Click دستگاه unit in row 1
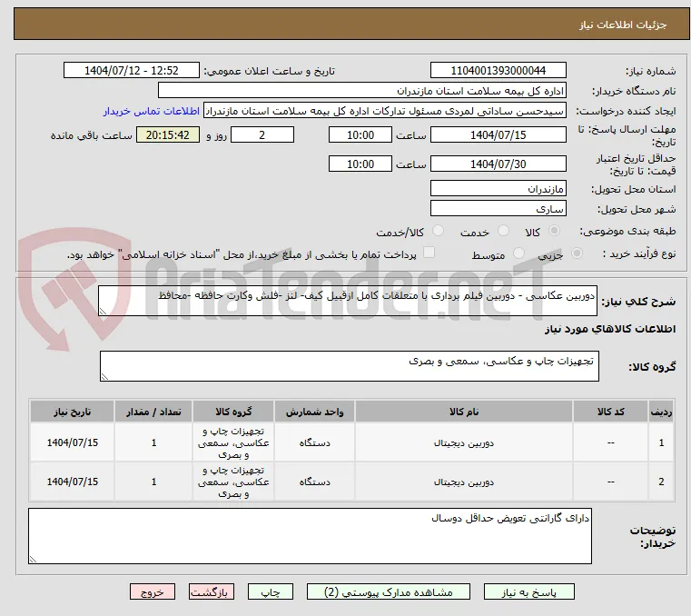The width and height of the screenshot is (691, 616). click(314, 442)
